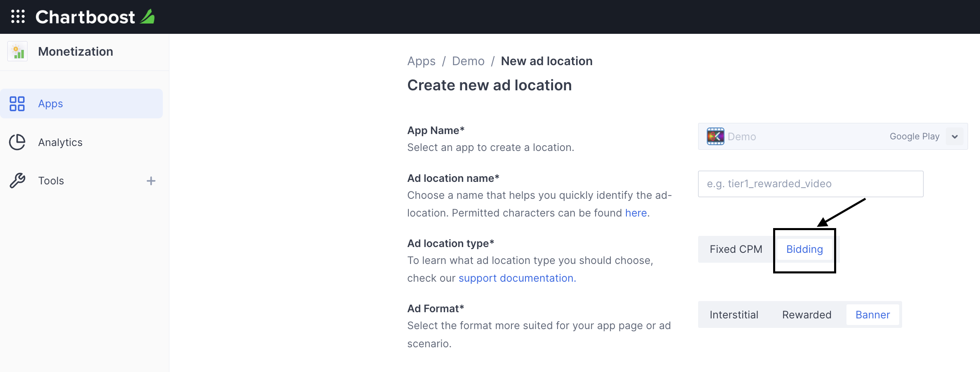This screenshot has width=980, height=372.
Task: Expand Tools with the plus icon
Action: pos(151,181)
